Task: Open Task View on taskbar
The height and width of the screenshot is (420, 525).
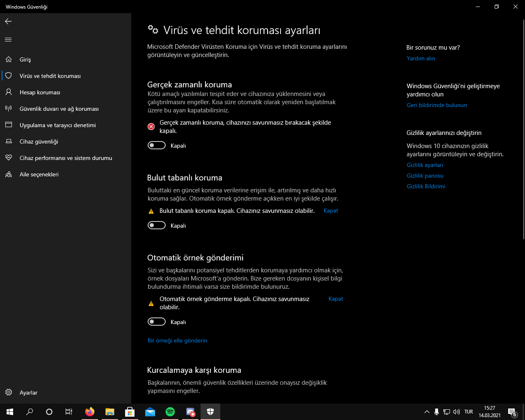Action: [x=69, y=412]
